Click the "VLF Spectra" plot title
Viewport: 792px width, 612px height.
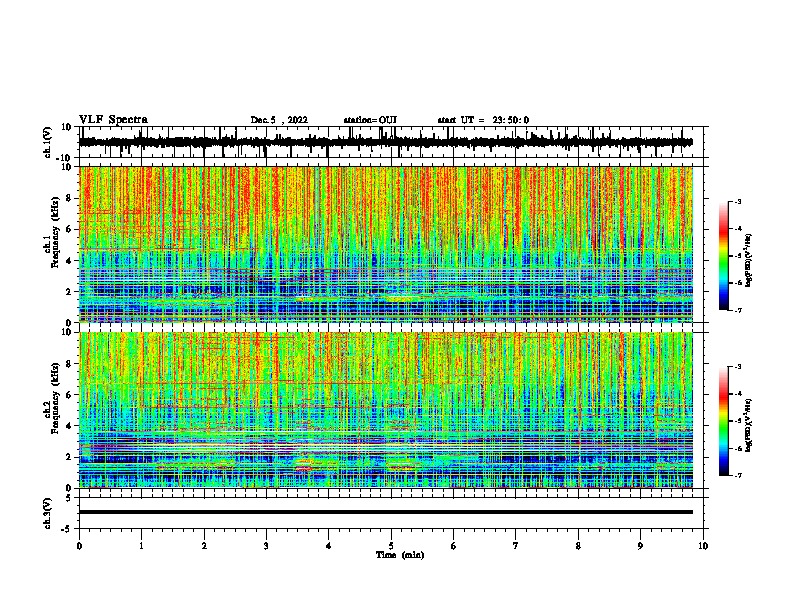pyautogui.click(x=113, y=120)
